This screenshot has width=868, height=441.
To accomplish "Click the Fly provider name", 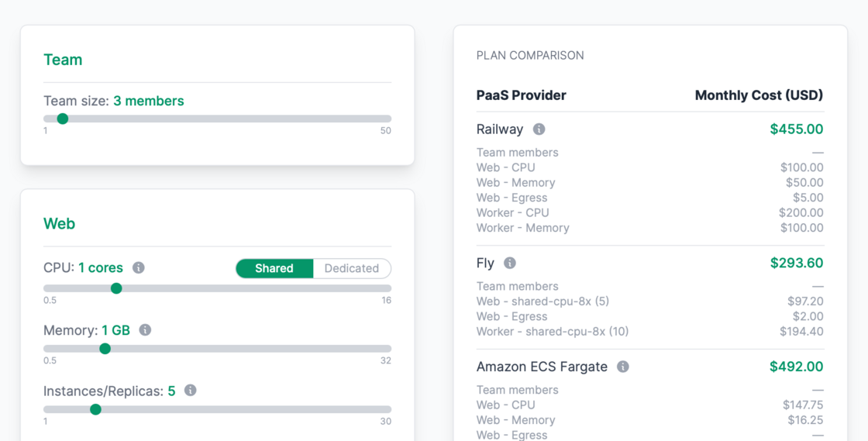I will point(485,263).
